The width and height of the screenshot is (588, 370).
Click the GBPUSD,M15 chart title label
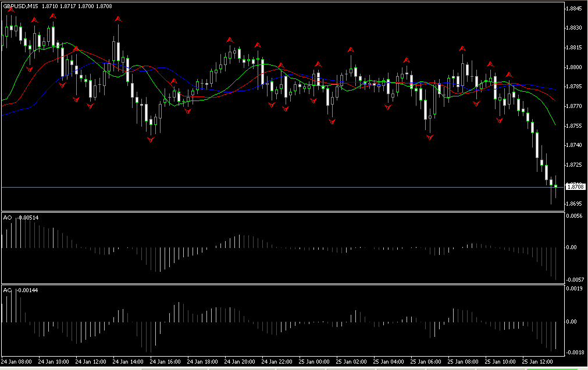point(22,6)
